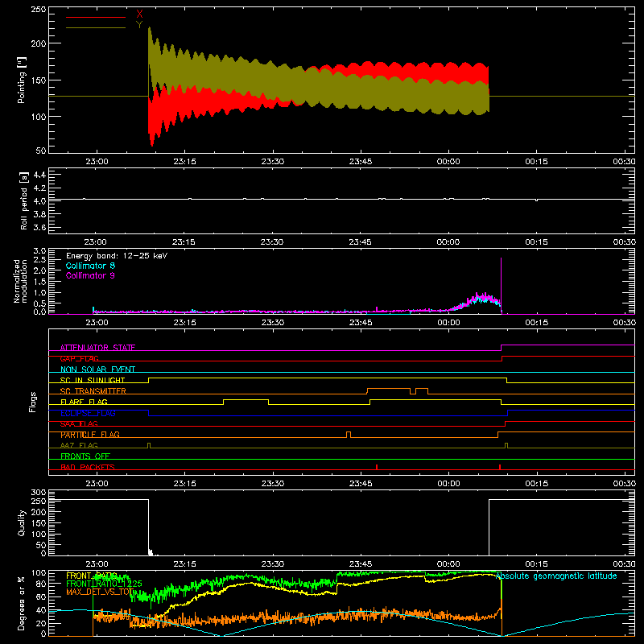Viewport: 644px width, 644px height.
Task: Click the '3.6' tick on Roll period axis
Action: pyautogui.click(x=39, y=227)
